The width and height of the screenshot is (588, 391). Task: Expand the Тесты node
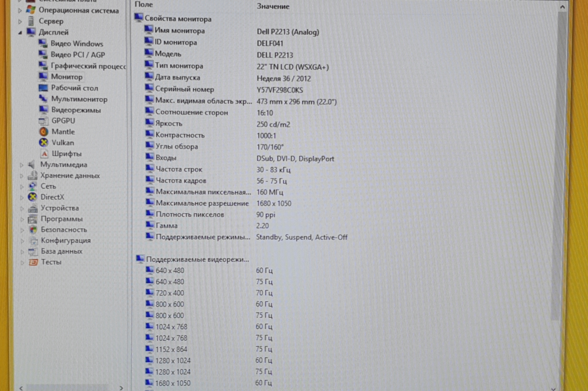22,262
